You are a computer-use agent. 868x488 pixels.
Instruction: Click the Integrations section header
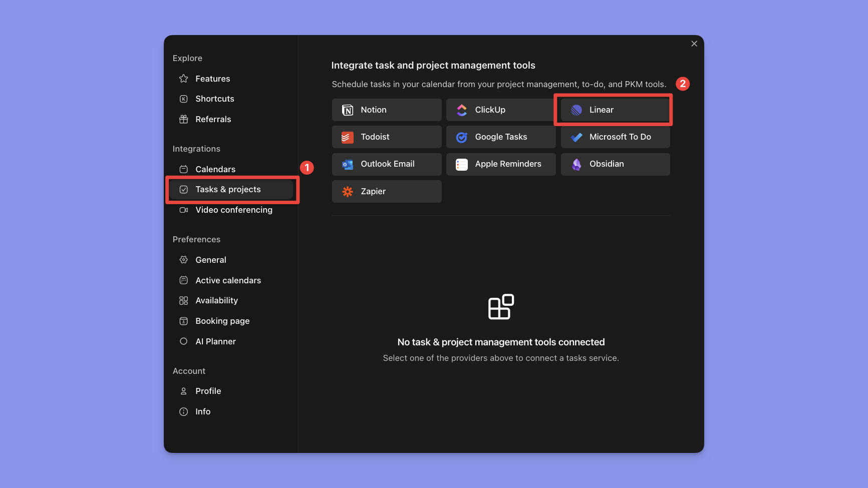(196, 149)
